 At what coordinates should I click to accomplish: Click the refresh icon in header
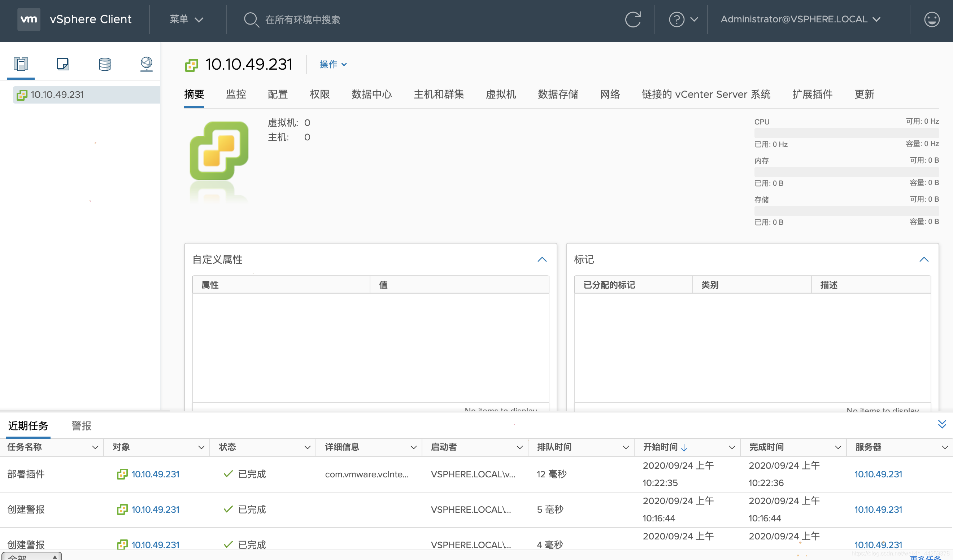(x=633, y=19)
